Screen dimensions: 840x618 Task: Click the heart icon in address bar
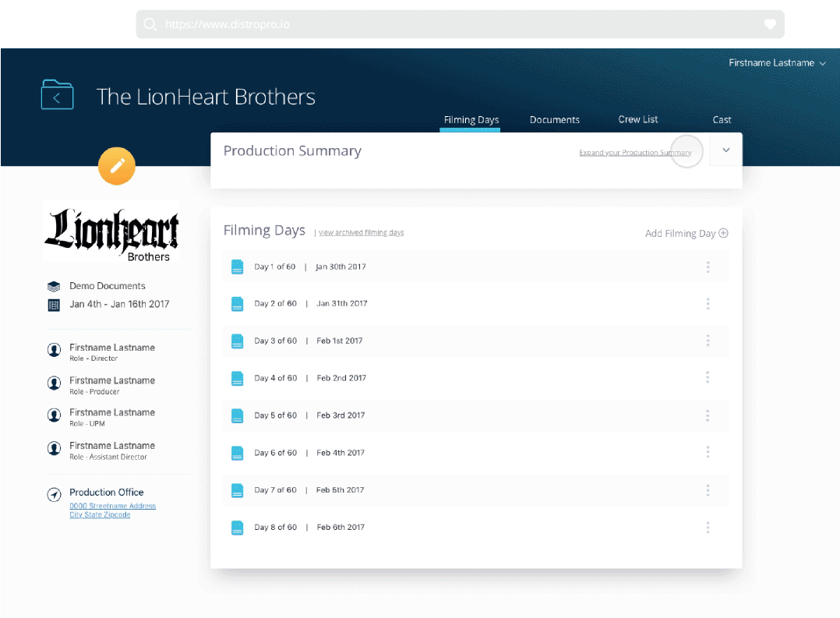[770, 24]
